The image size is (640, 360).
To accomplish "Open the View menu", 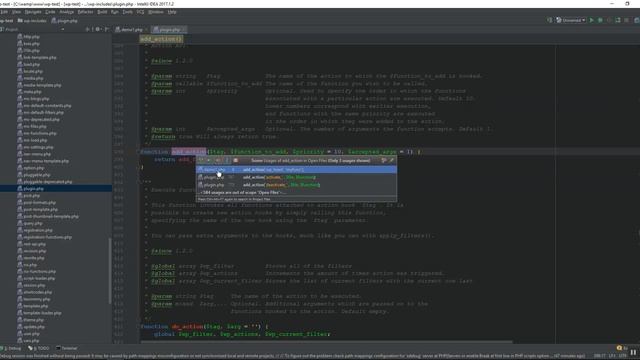I will (16, 12).
